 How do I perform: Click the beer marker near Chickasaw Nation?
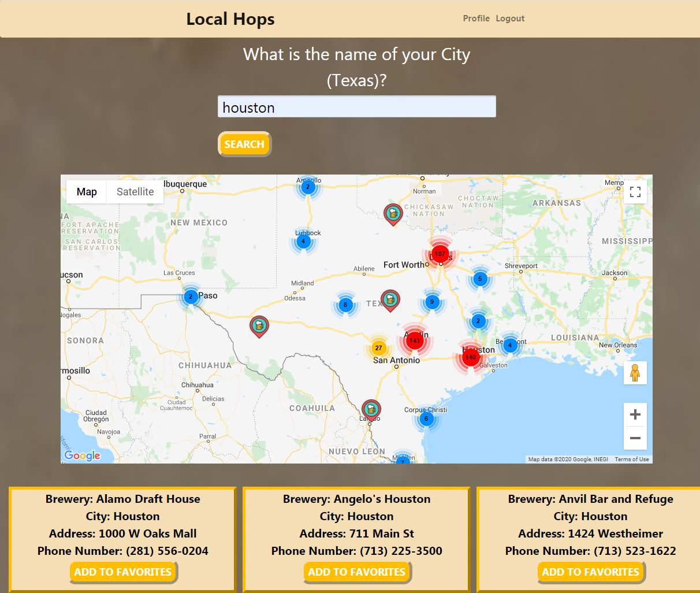[393, 214]
